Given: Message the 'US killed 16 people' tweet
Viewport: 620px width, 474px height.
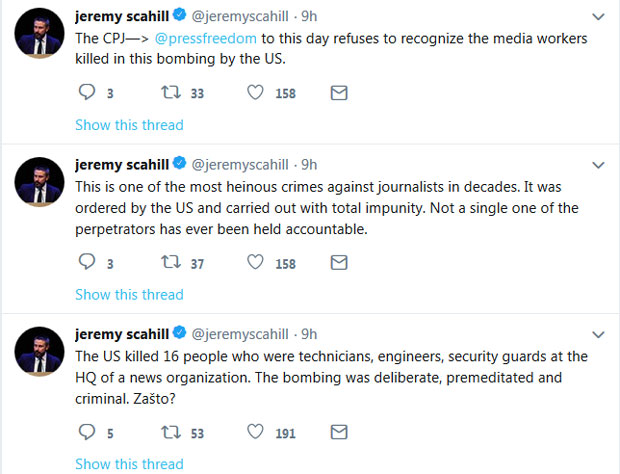Looking at the screenshot, I should [338, 432].
